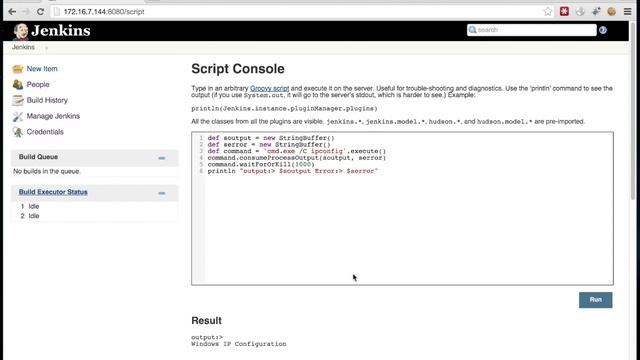This screenshot has height=360, width=640.
Task: Reload the page with the refresh icon
Action: pyautogui.click(x=40, y=11)
